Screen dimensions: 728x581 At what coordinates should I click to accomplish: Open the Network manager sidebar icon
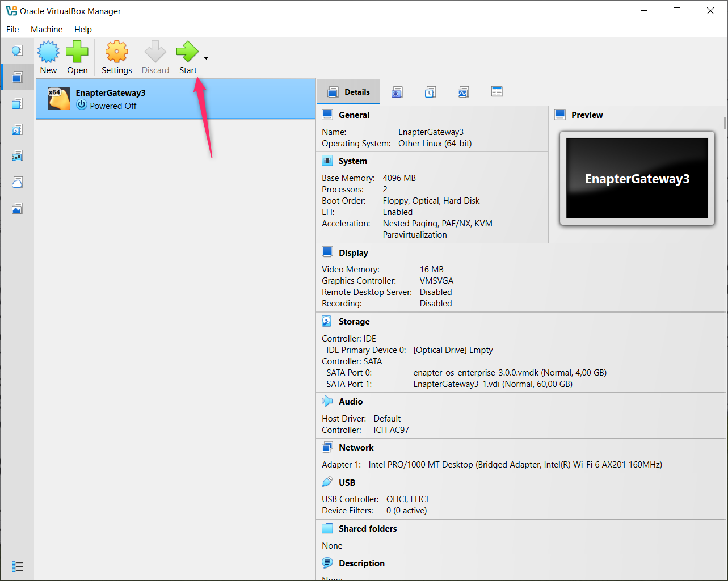[x=17, y=155]
